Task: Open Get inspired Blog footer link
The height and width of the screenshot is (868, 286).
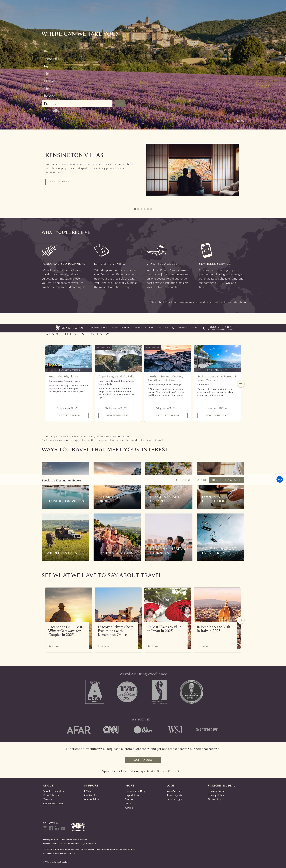Action: [135, 791]
